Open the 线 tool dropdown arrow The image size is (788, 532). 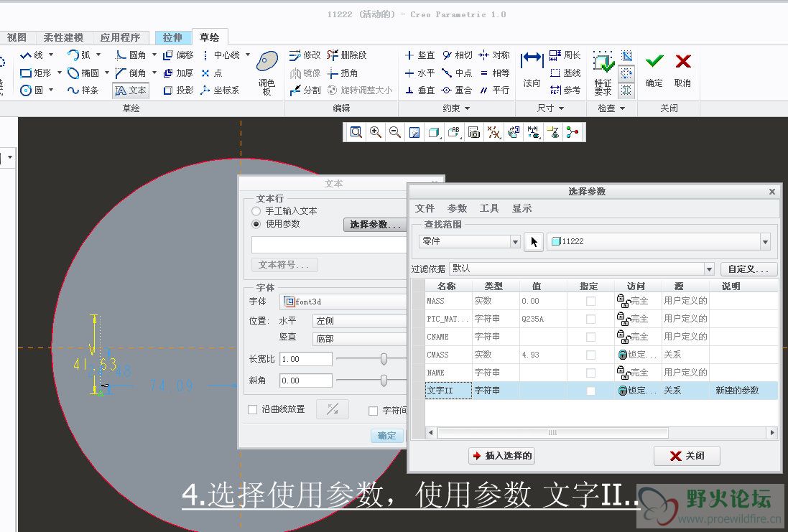tap(51, 55)
